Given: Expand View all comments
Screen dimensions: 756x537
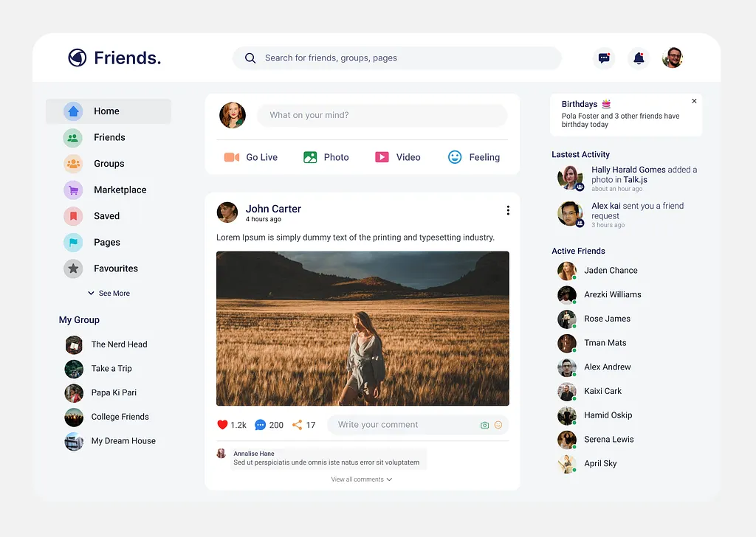Looking at the screenshot, I should pyautogui.click(x=361, y=479).
